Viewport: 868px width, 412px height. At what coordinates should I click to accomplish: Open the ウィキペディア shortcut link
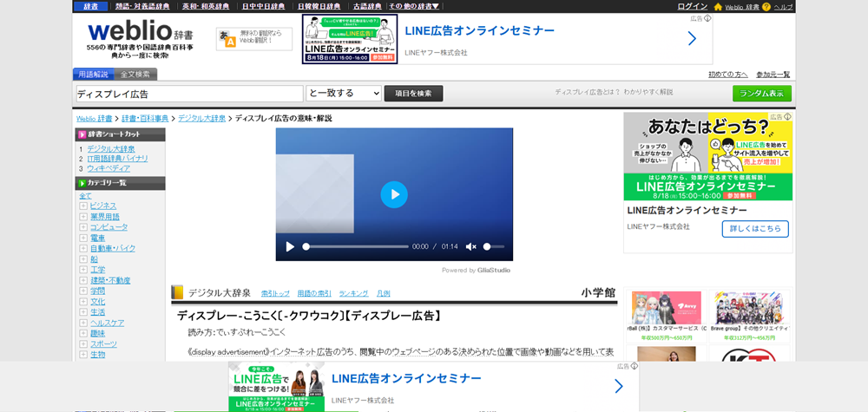pos(108,168)
